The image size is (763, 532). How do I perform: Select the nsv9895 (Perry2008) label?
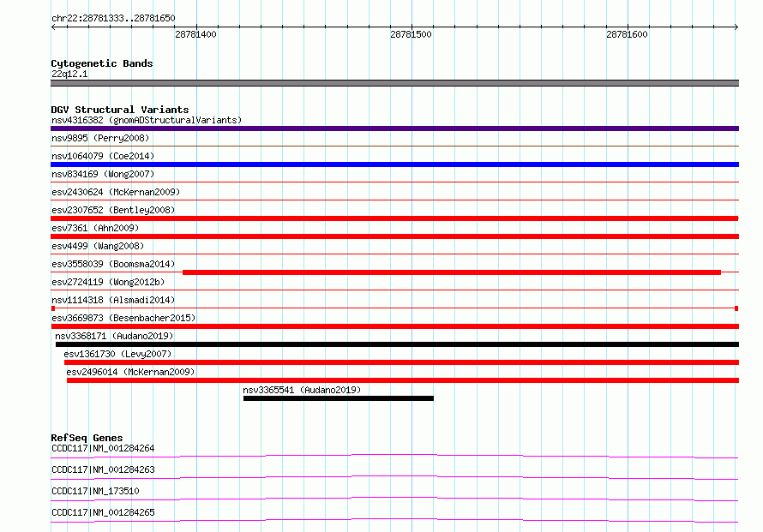click(100, 138)
